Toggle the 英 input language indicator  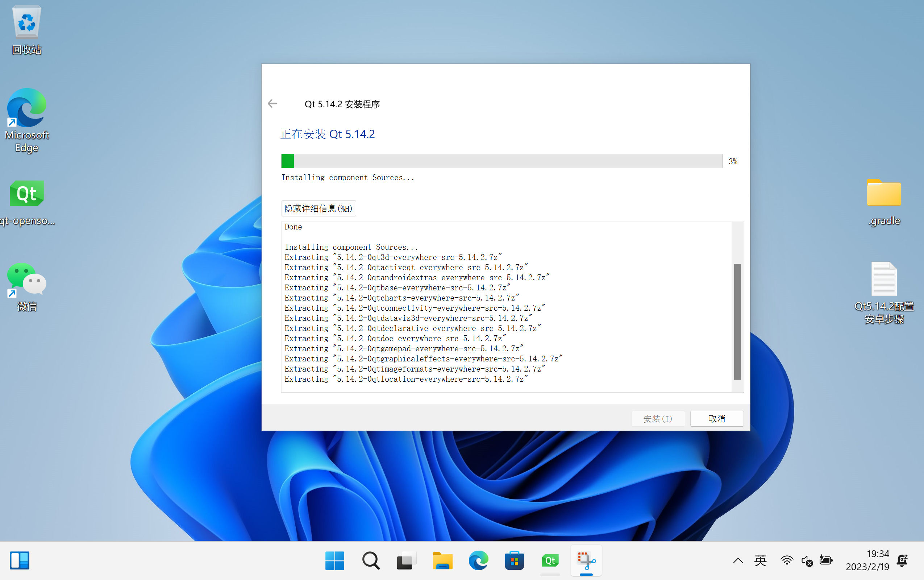click(760, 561)
